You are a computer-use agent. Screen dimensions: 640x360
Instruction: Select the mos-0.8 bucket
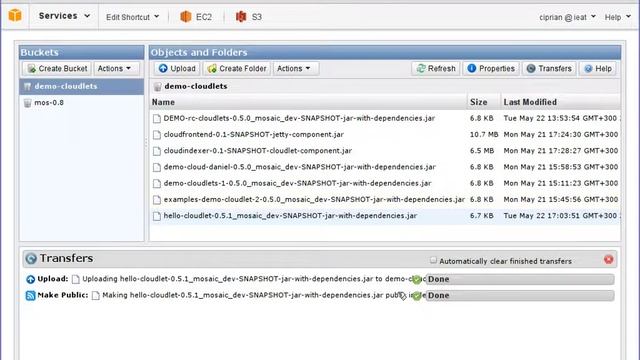82,103
